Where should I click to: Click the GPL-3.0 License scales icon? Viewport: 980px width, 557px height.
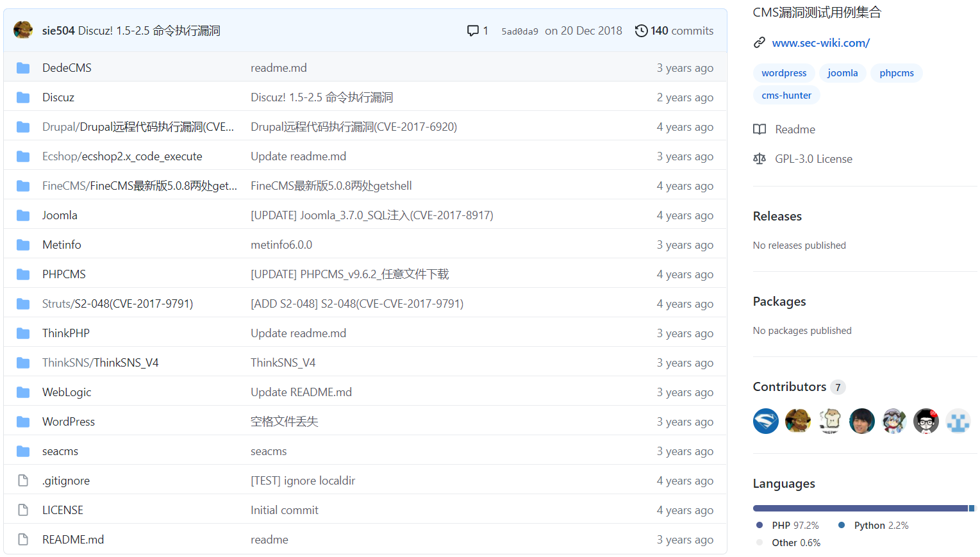point(760,158)
